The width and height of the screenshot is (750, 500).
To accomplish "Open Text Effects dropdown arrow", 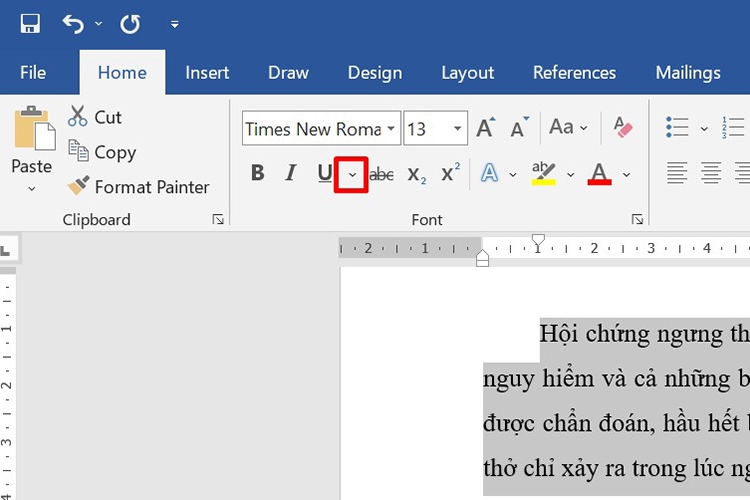I will pos(513,175).
